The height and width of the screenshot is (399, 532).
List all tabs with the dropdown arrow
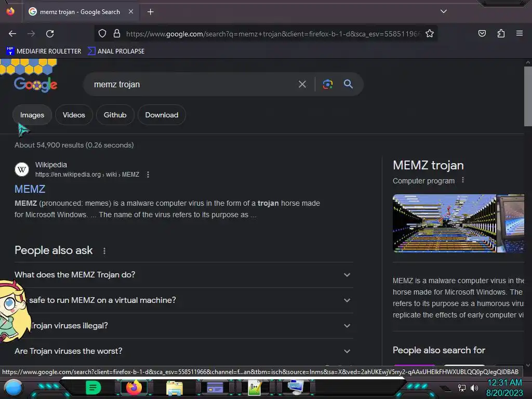(443, 11)
